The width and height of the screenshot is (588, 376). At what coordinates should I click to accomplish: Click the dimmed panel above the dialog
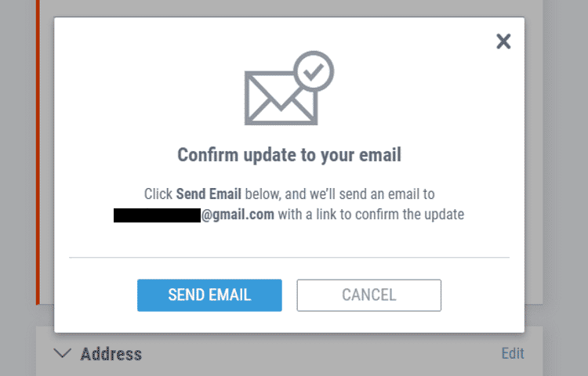click(x=289, y=7)
